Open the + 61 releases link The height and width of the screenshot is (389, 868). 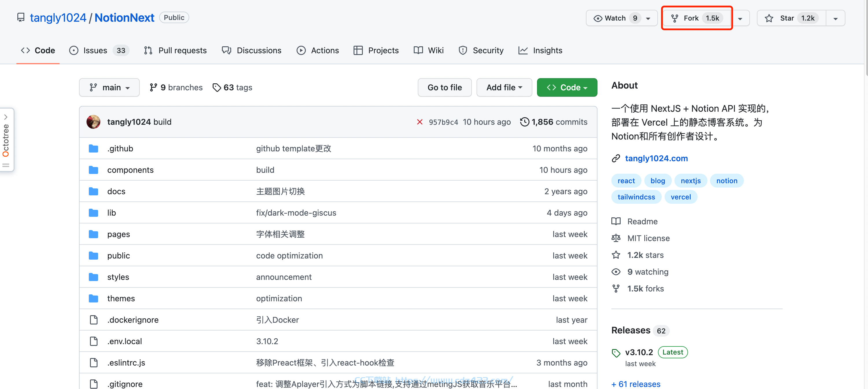pos(635,384)
